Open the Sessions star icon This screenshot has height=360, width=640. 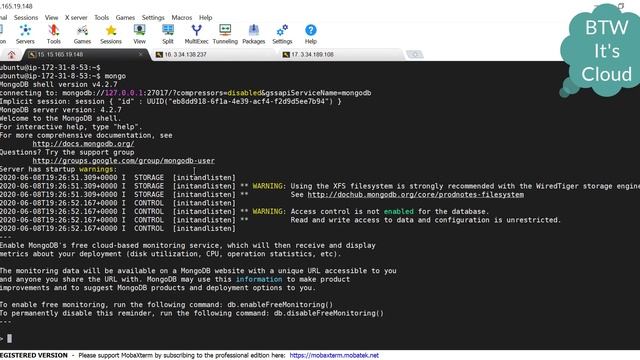[x=111, y=34]
